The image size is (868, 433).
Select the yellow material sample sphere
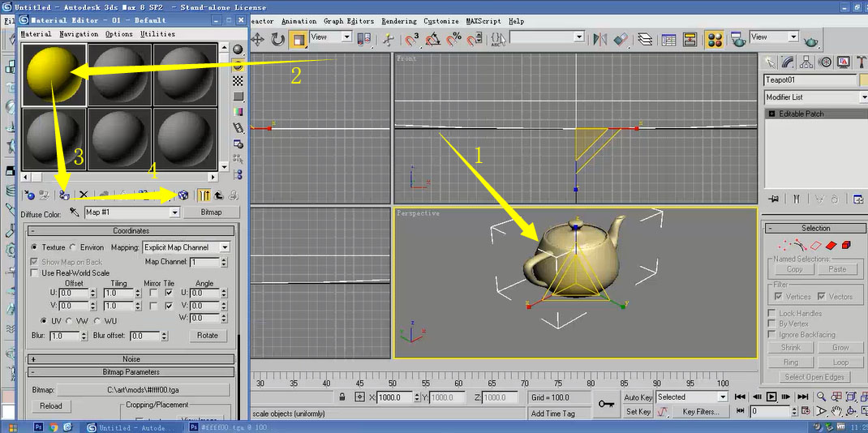click(x=54, y=75)
